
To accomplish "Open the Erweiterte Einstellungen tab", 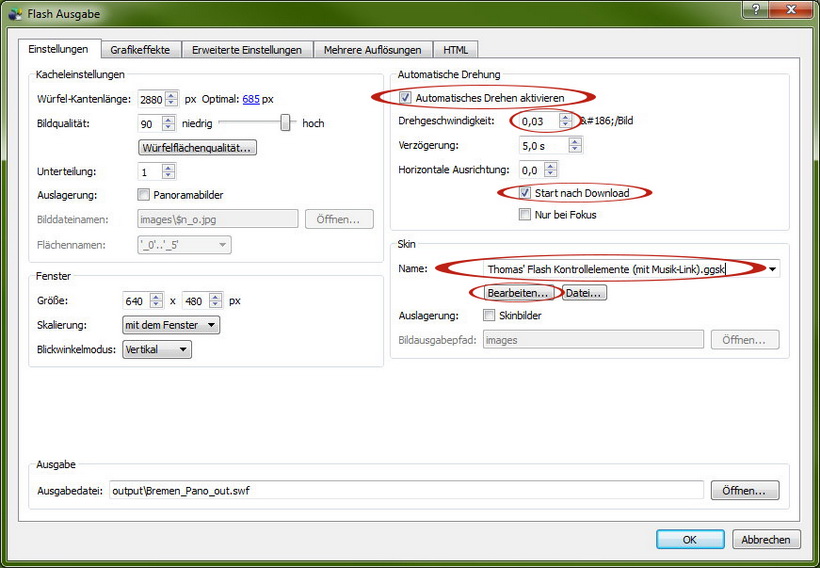I will coord(246,49).
